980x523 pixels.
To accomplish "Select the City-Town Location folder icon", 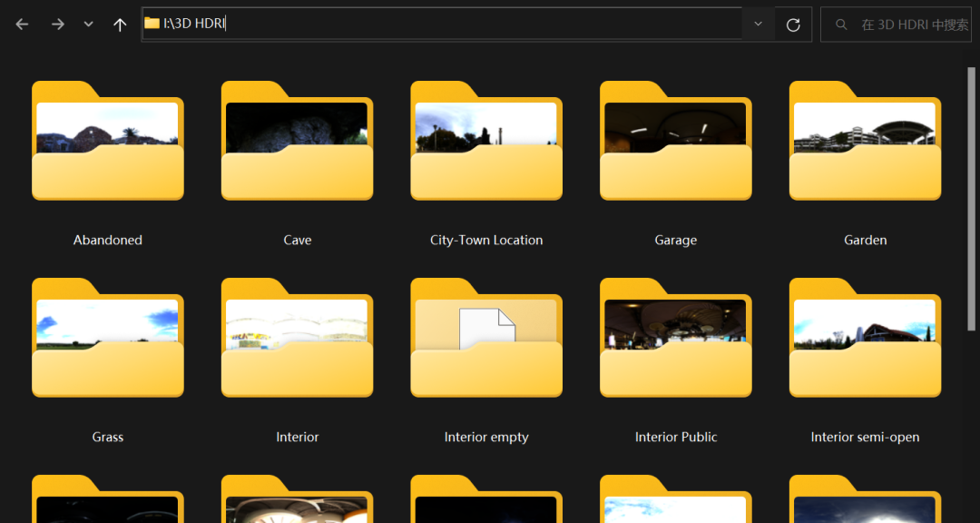I will pos(486,141).
